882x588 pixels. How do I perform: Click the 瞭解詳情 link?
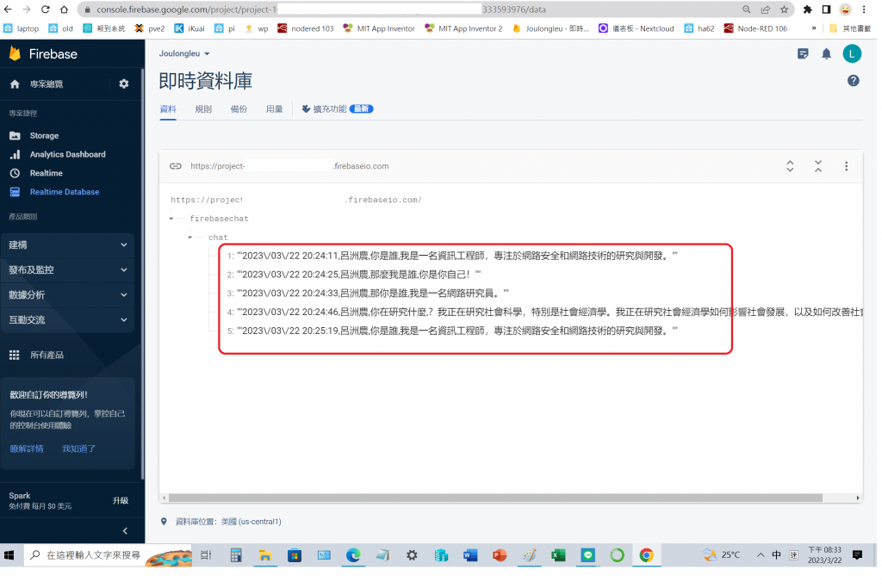[27, 449]
